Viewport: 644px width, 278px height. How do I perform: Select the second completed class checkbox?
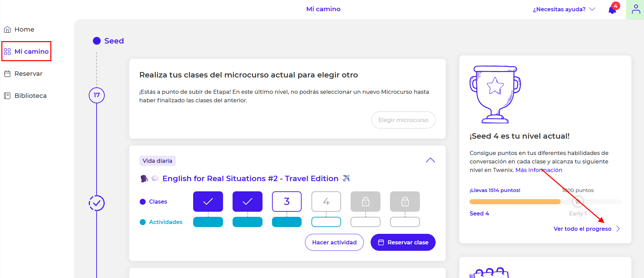pos(248,202)
